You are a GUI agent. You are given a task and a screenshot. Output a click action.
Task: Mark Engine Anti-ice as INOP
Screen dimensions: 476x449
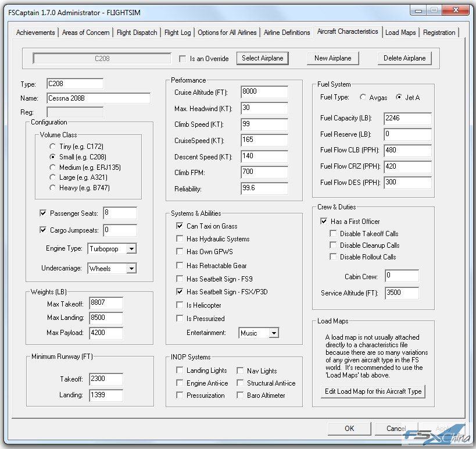tap(180, 383)
